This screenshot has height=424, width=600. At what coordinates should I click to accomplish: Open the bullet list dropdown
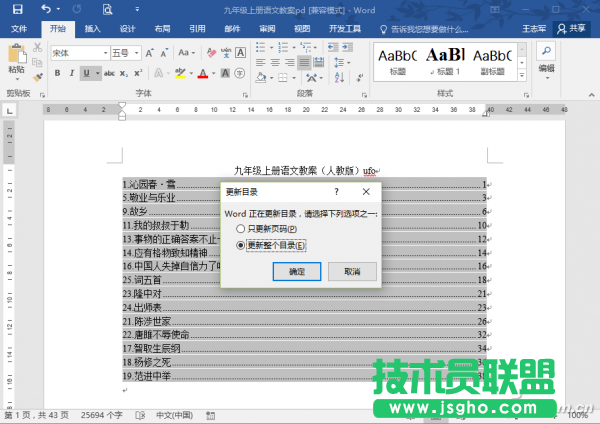pos(271,47)
